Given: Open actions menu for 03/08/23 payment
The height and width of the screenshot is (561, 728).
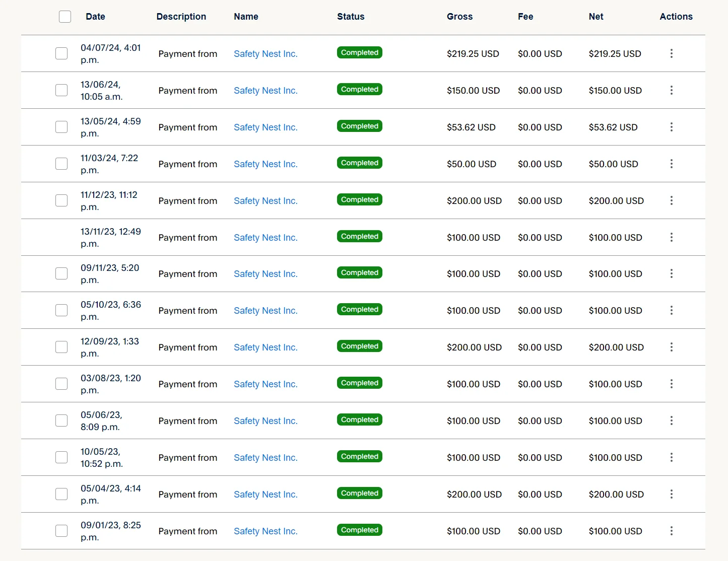Looking at the screenshot, I should 671,384.
